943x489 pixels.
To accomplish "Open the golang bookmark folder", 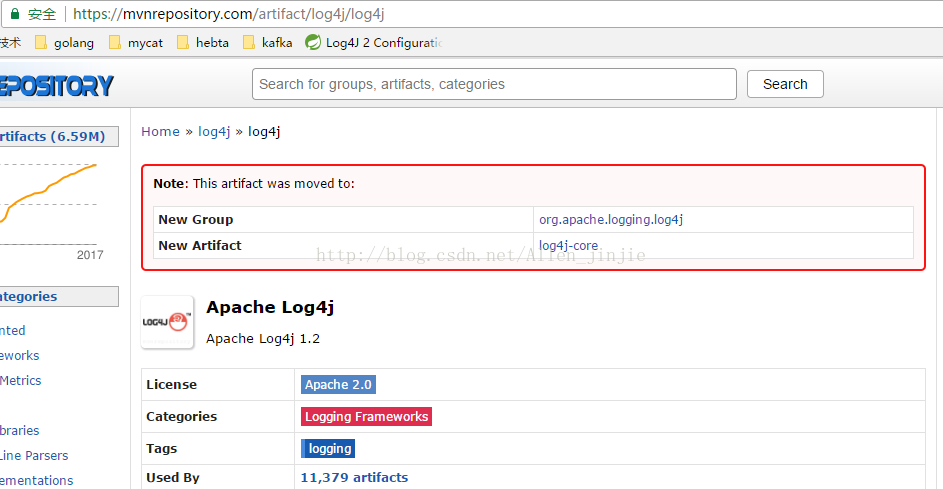I will pos(64,43).
